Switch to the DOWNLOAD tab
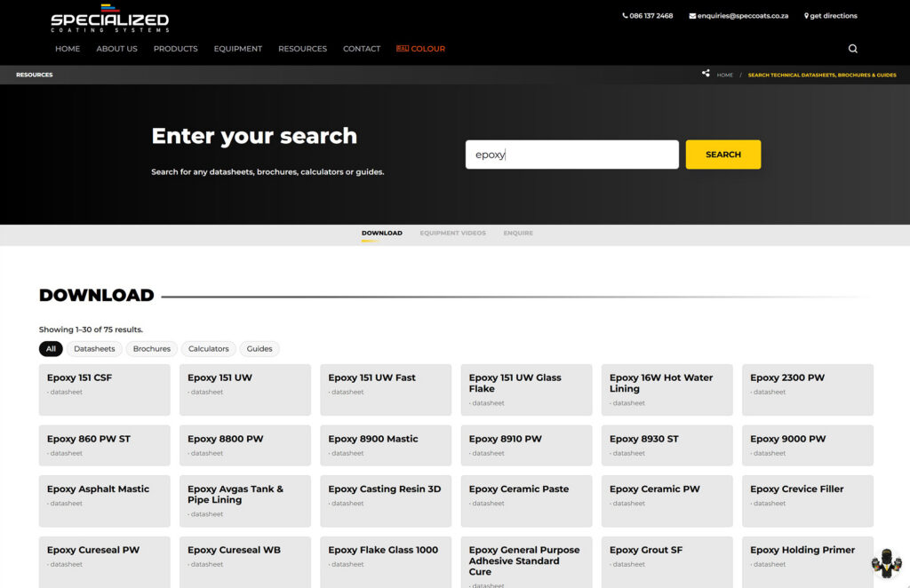910x588 pixels. tap(382, 233)
